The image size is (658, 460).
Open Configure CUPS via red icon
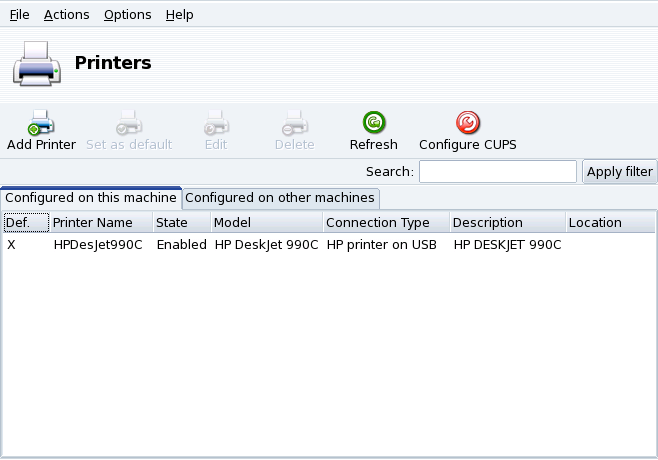(x=467, y=124)
